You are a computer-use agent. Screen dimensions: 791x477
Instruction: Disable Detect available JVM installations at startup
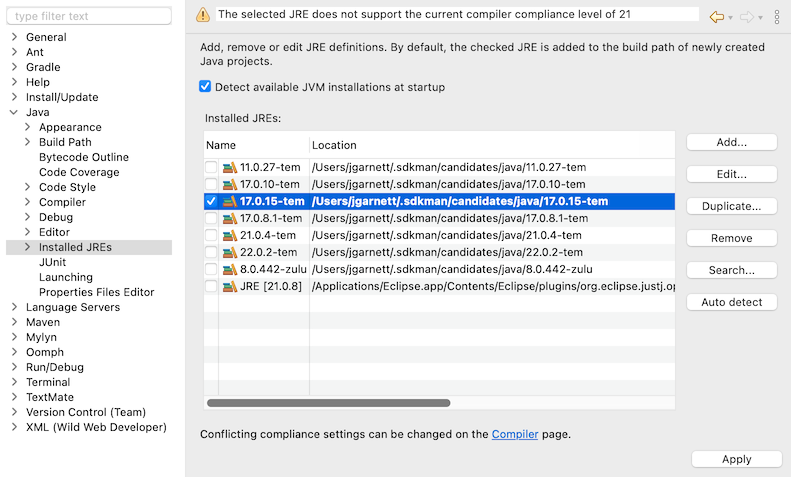click(x=205, y=87)
